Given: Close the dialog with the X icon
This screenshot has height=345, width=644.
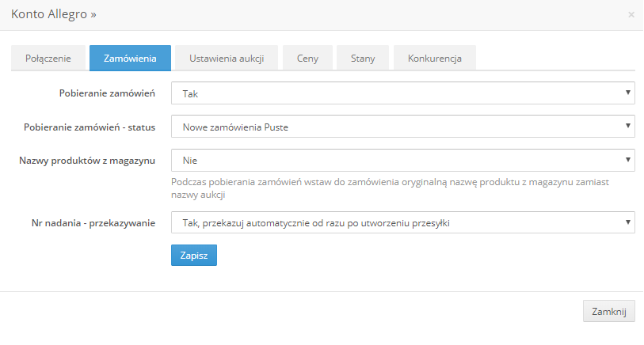Looking at the screenshot, I should click(x=631, y=15).
